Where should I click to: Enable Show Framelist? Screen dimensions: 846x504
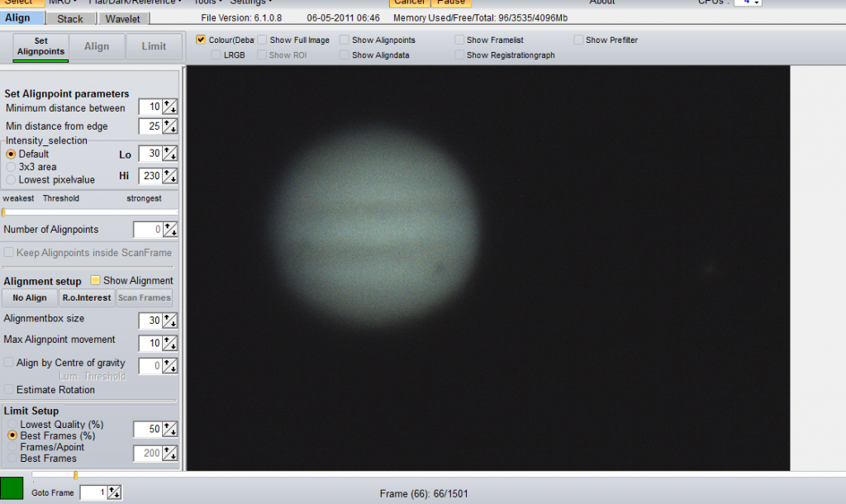[459, 39]
